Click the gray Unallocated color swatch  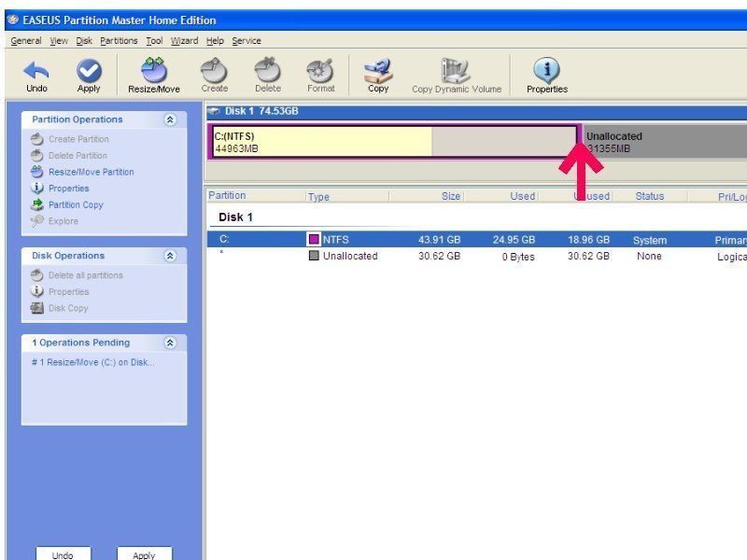(314, 256)
